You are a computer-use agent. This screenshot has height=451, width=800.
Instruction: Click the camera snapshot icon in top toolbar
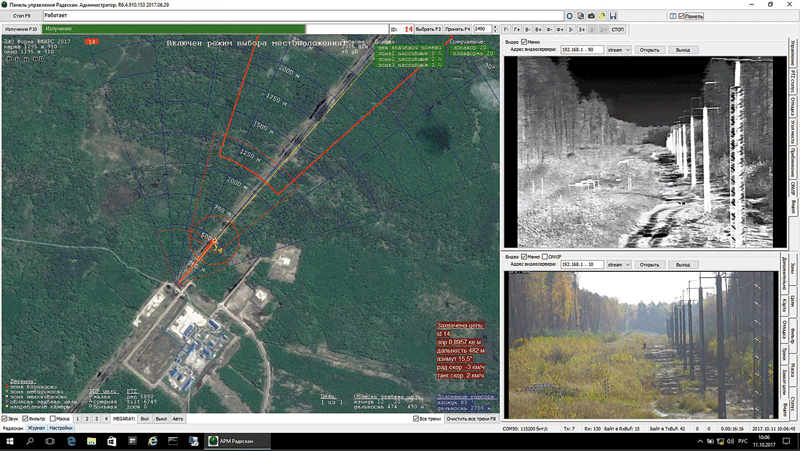591,16
